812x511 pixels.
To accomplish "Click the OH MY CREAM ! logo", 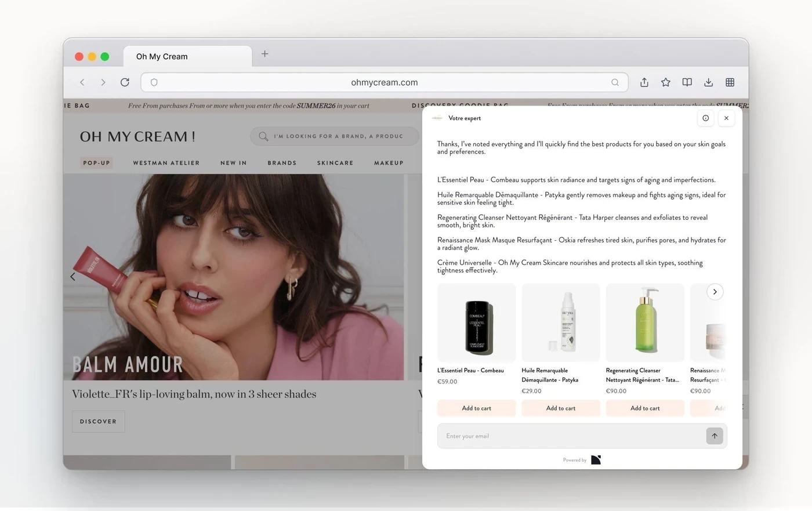I will pyautogui.click(x=137, y=137).
